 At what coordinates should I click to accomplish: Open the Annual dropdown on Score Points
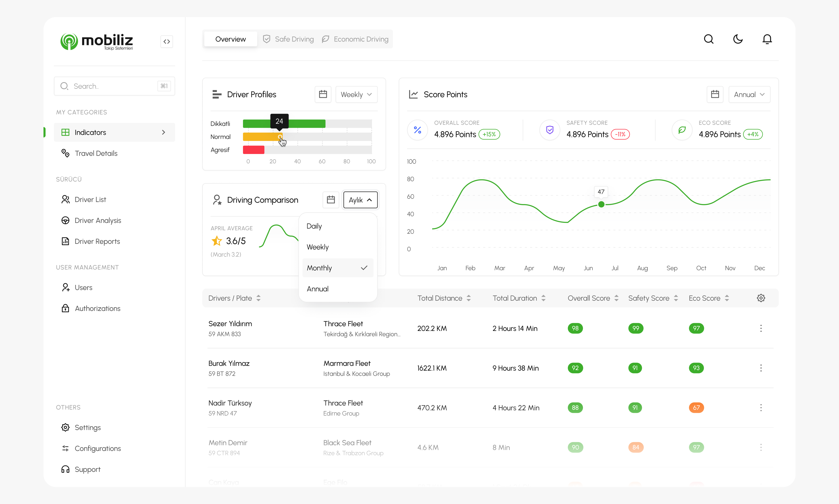(x=749, y=94)
